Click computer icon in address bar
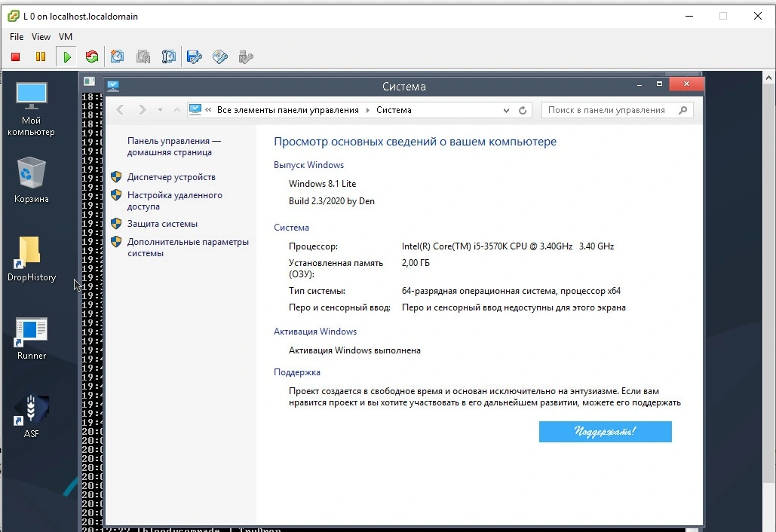This screenshot has width=776, height=532. [195, 109]
